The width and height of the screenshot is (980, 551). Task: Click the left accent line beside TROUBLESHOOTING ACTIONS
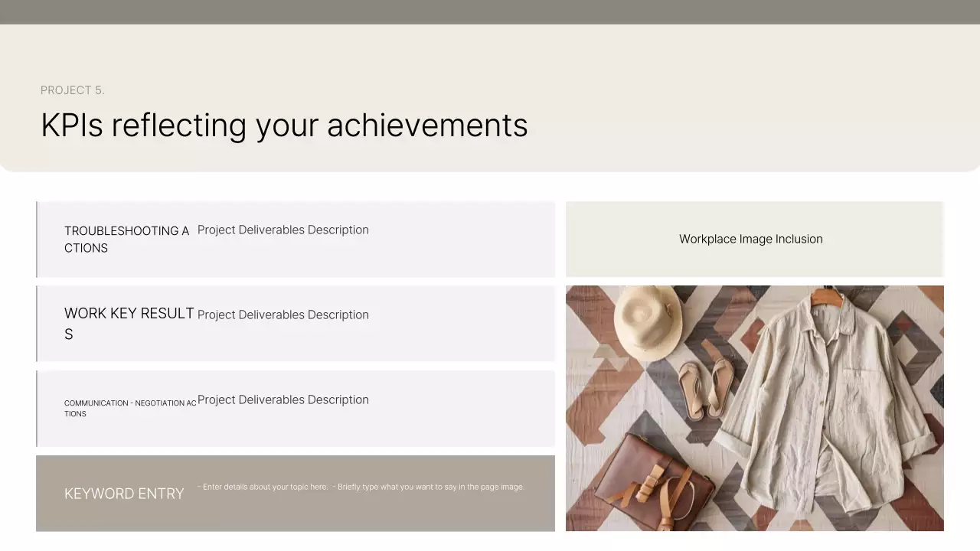point(37,239)
